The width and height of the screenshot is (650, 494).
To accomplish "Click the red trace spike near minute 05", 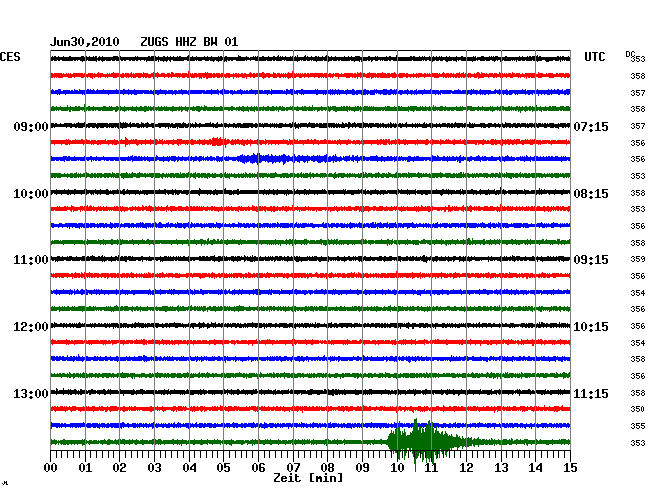I will [x=218, y=142].
